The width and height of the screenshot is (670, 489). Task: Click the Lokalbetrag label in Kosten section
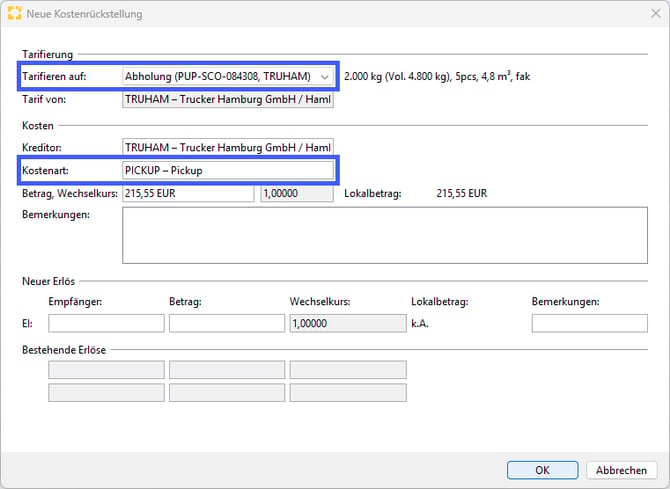373,194
